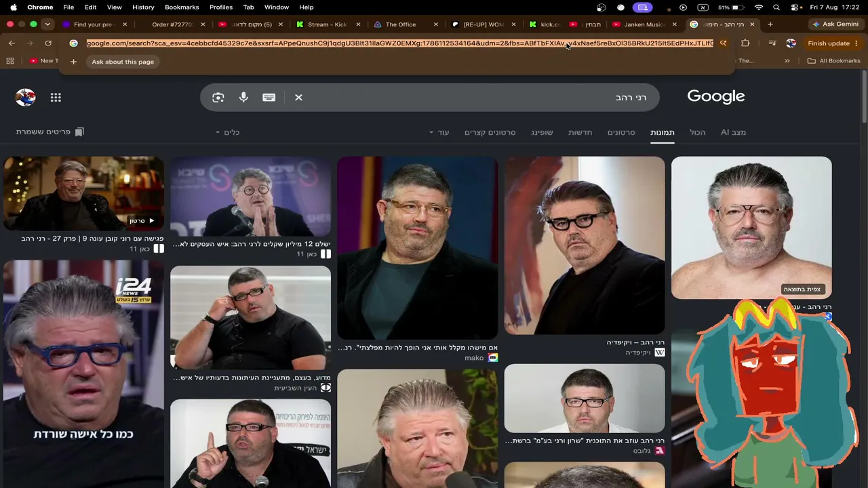Switch to the 'הכול' all results tab
Viewport: 868px width, 488px height.
[x=698, y=132]
